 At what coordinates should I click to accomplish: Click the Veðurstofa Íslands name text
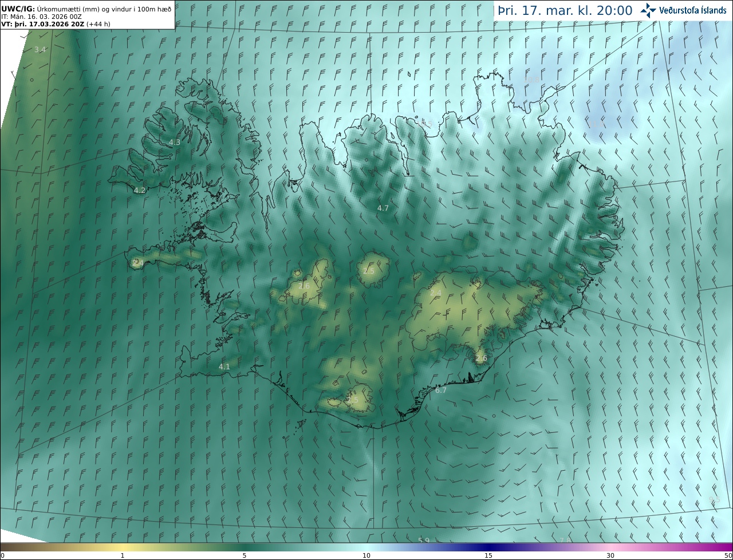pyautogui.click(x=693, y=10)
